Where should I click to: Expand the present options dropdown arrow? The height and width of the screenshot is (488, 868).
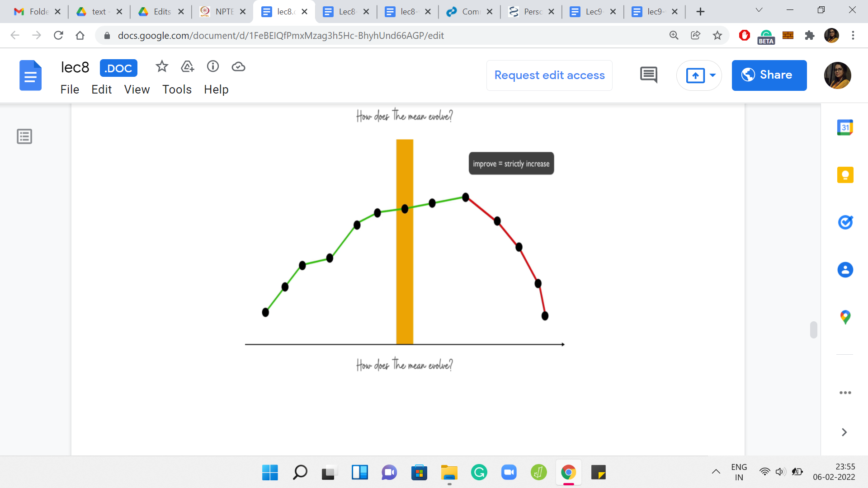point(713,75)
